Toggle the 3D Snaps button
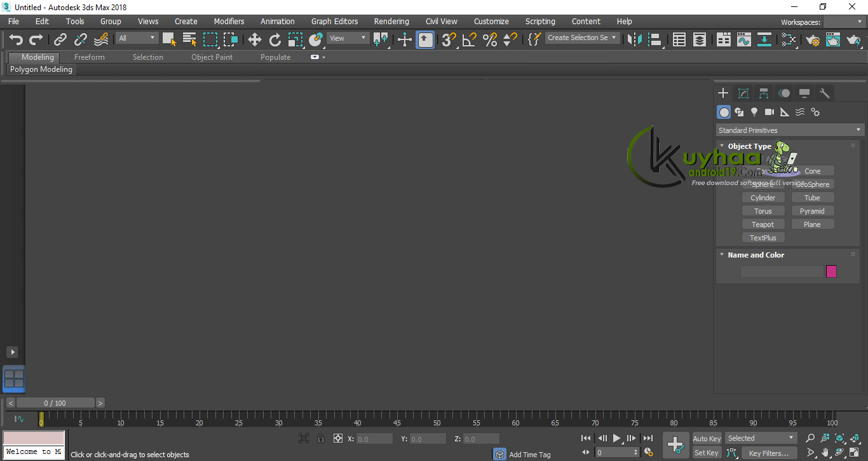The height and width of the screenshot is (461, 868). (x=449, y=40)
